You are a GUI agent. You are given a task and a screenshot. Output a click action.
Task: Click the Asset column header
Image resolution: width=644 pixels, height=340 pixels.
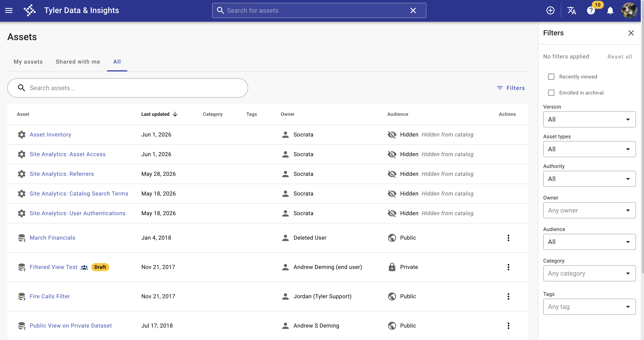click(x=23, y=114)
